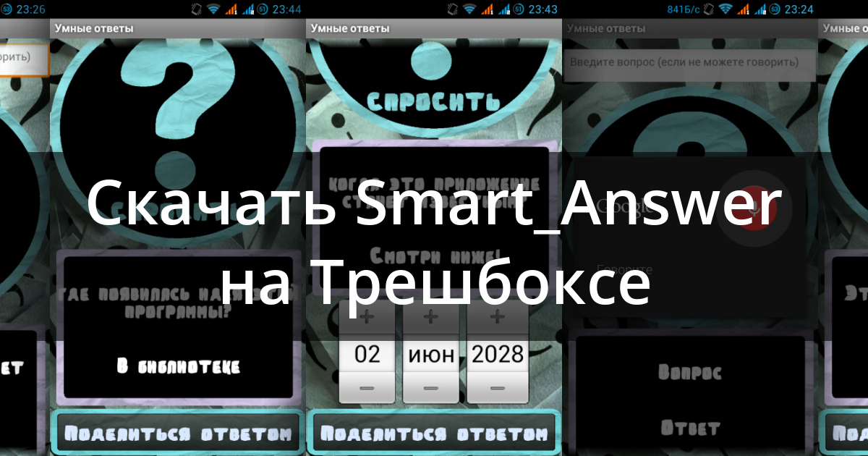The image size is (868, 456).
Task: Select the year field showing 2028
Action: (x=497, y=353)
